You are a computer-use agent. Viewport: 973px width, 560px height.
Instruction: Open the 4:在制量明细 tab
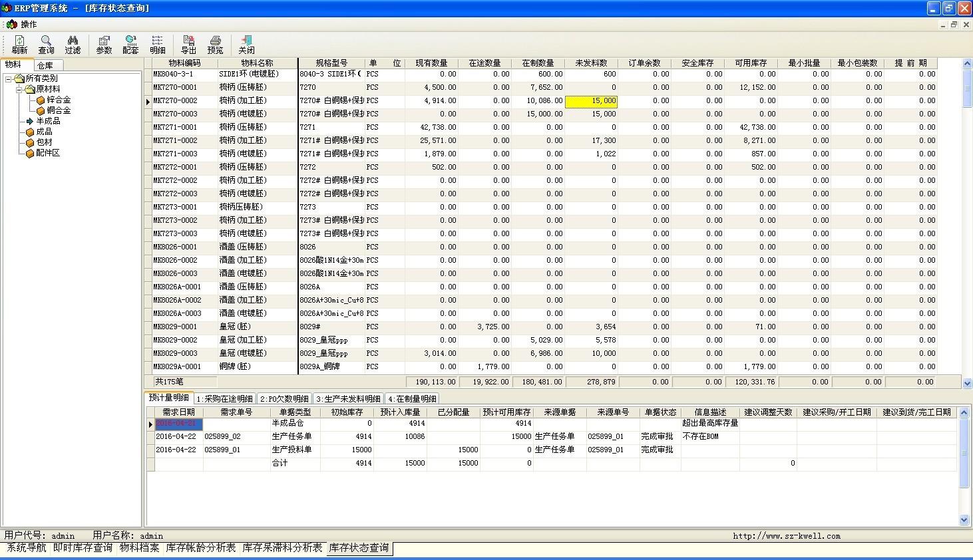click(x=412, y=399)
